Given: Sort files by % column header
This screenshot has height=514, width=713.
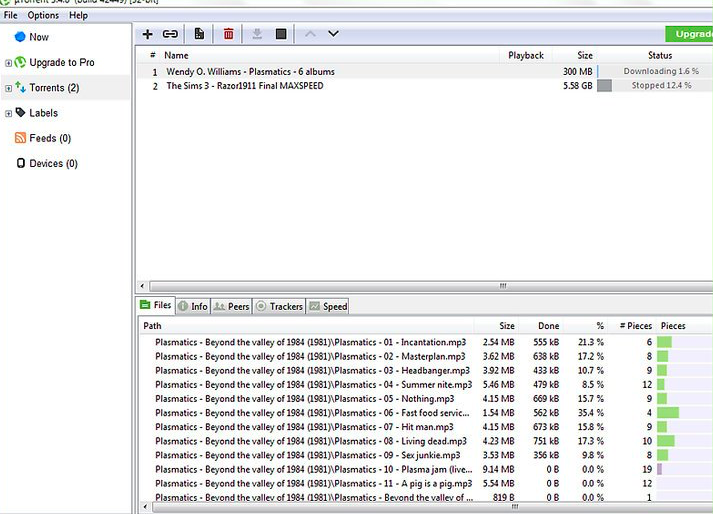Looking at the screenshot, I should (600, 326).
